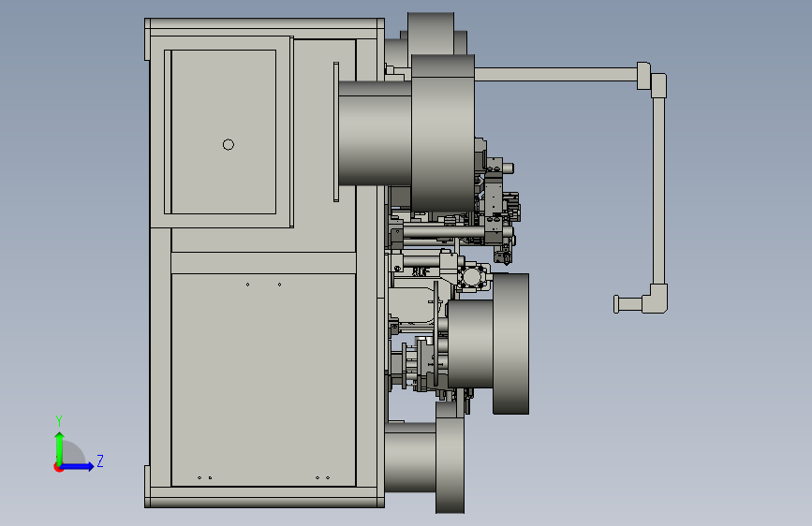Select the large lower cabinet door panel
Viewport: 812px width, 526px height.
click(x=263, y=380)
